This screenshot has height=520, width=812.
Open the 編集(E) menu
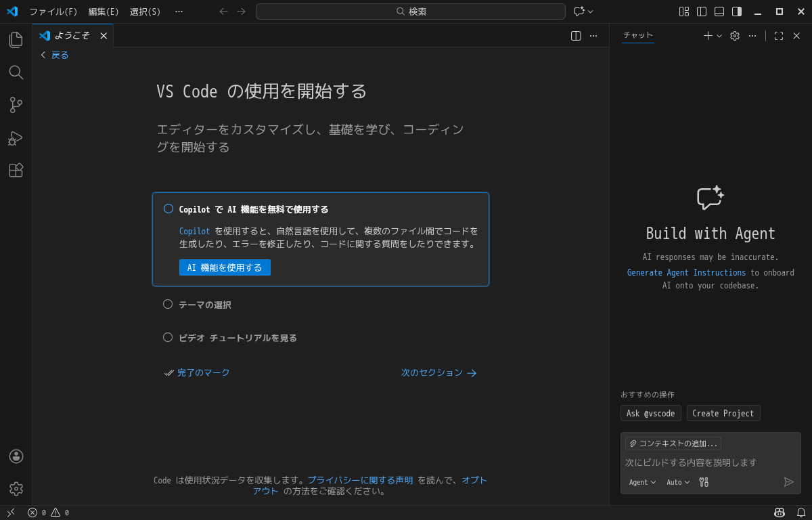tap(104, 12)
